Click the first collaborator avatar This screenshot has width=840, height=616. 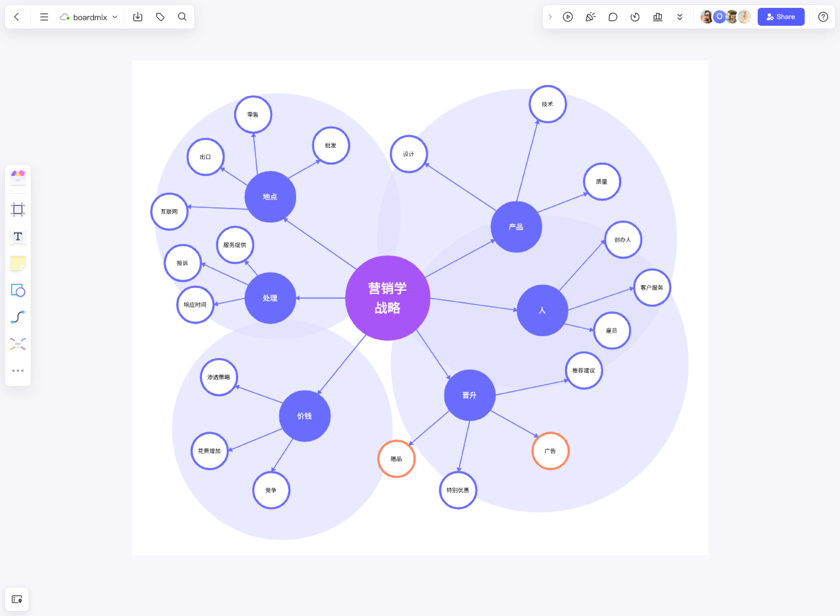point(706,17)
